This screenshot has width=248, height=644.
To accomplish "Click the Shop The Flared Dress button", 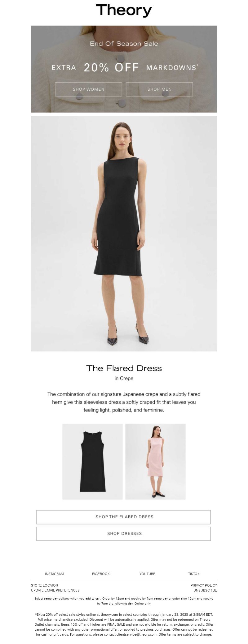I will click(x=123, y=517).
